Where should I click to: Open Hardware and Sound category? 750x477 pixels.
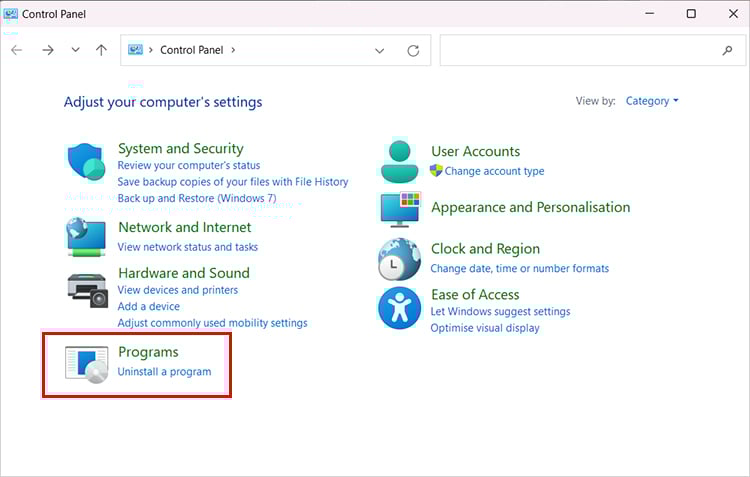(x=184, y=273)
